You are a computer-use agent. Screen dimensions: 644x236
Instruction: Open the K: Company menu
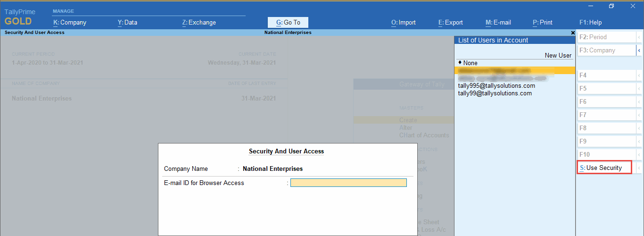tap(70, 22)
